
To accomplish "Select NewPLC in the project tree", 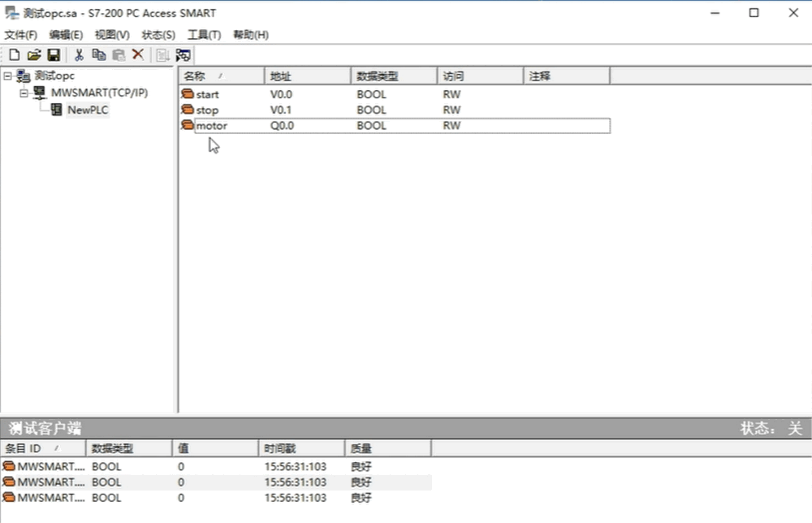I will pyautogui.click(x=88, y=110).
